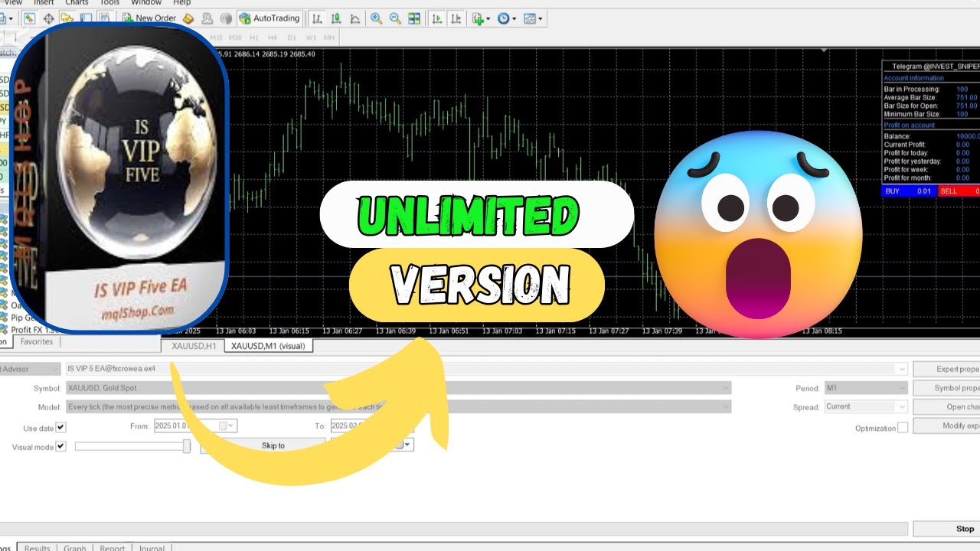Open the Window menu
Viewport: 980px width, 551px height.
point(145,3)
